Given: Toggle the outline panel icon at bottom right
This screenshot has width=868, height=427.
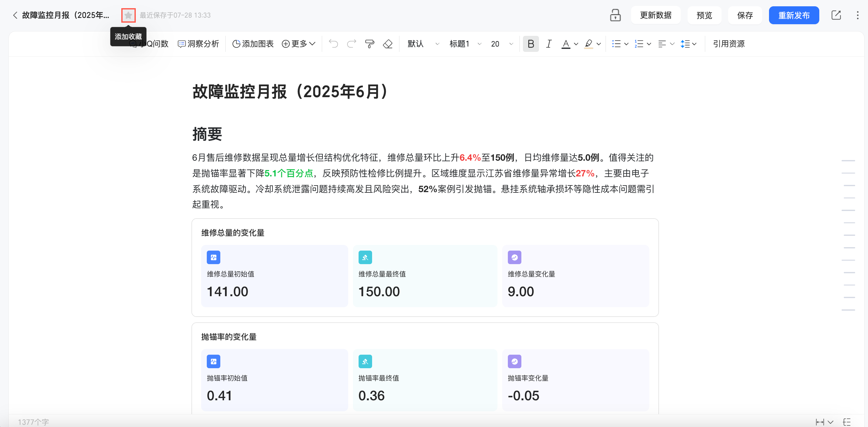Looking at the screenshot, I should pyautogui.click(x=847, y=422).
